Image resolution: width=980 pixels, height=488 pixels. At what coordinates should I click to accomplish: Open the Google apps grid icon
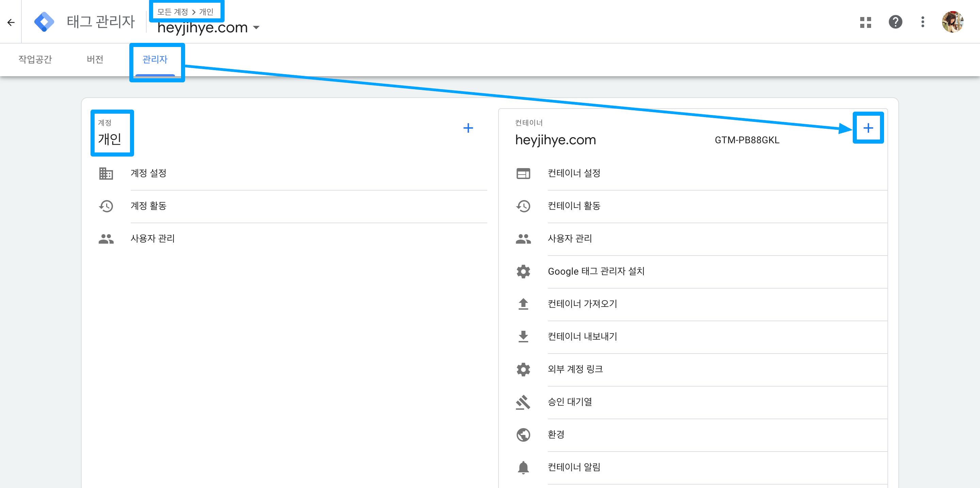(x=865, y=22)
